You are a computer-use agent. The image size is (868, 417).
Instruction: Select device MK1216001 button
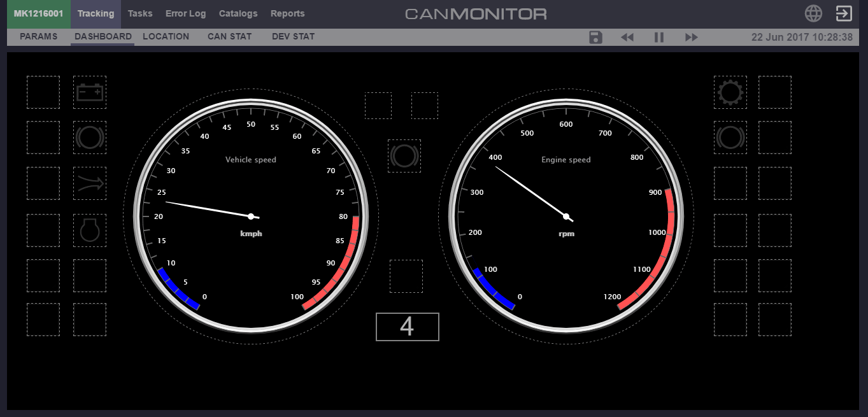coord(39,13)
